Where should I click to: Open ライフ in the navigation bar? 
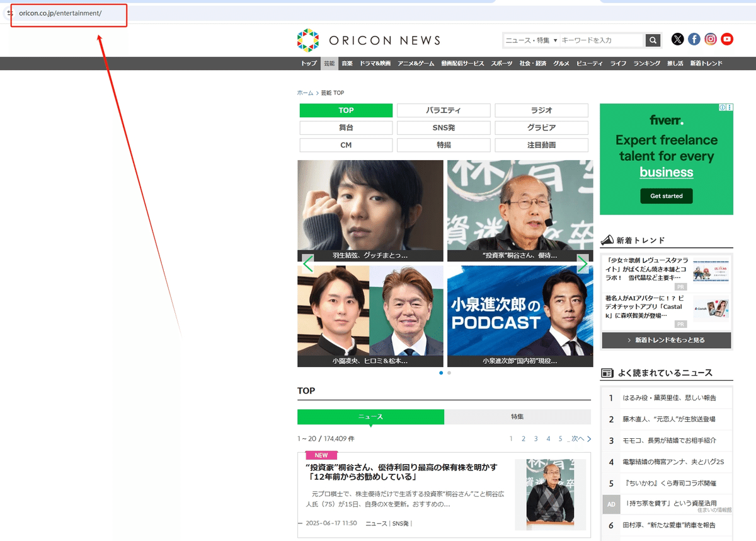click(x=619, y=64)
